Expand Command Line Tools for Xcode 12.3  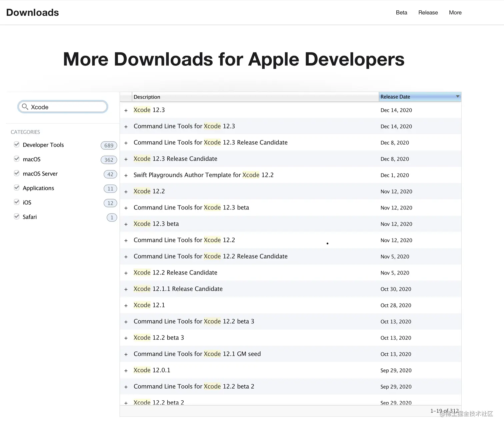[126, 127]
